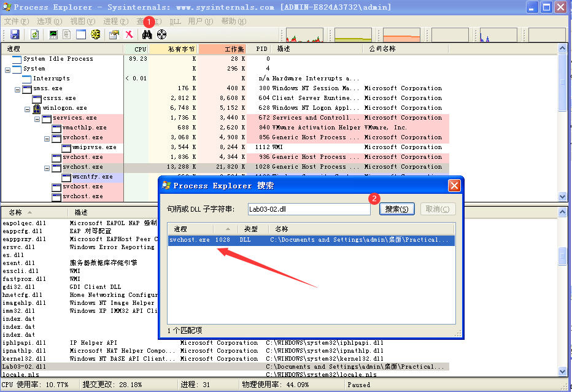
Task: Open the System Information graph icon
Action: pos(53,34)
